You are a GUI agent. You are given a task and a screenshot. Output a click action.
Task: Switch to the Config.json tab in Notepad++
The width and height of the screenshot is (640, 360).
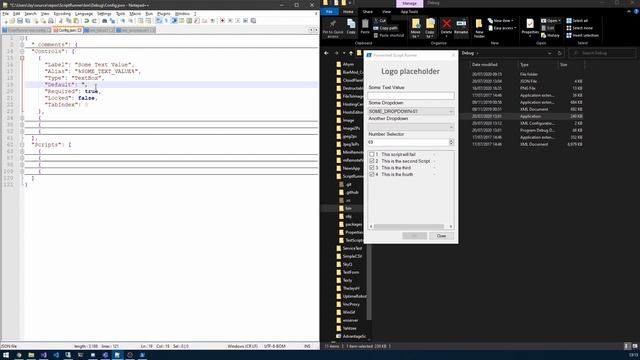tap(67, 30)
